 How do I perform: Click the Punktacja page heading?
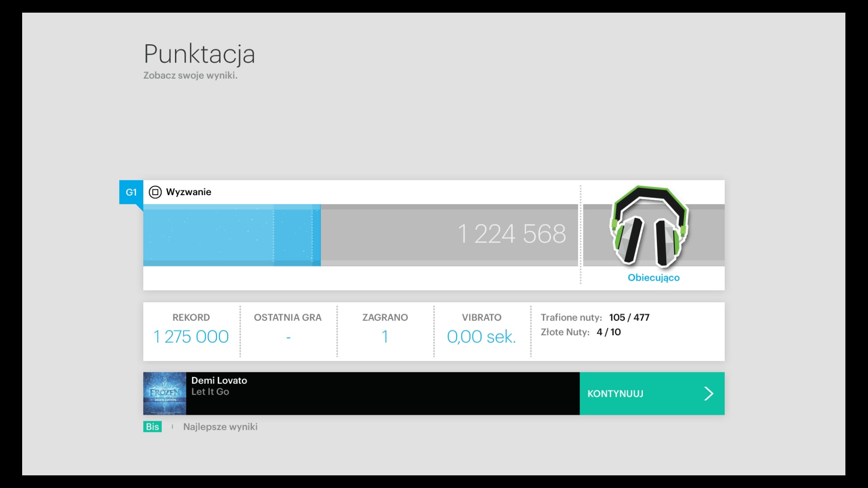(199, 54)
